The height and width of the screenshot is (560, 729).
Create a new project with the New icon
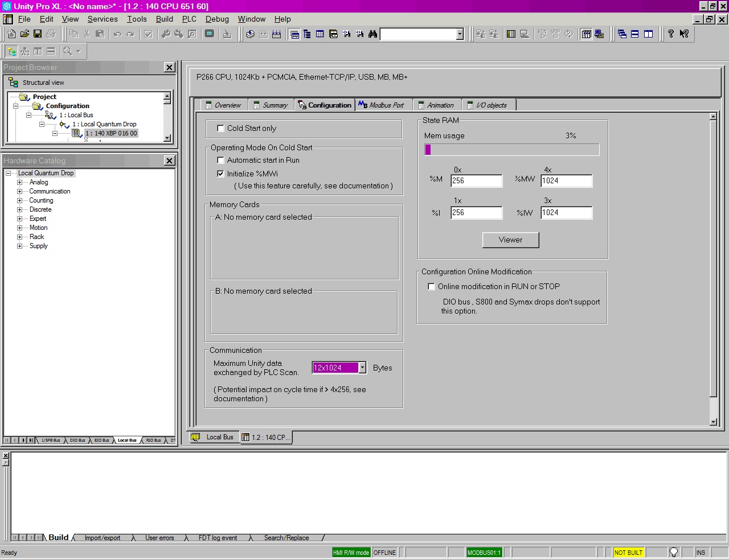(x=11, y=34)
